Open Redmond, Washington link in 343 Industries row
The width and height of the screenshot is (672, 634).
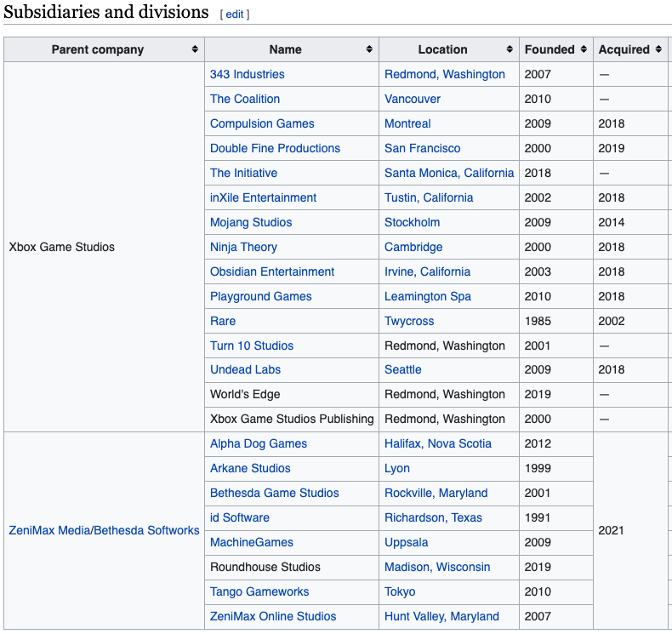[x=444, y=74]
